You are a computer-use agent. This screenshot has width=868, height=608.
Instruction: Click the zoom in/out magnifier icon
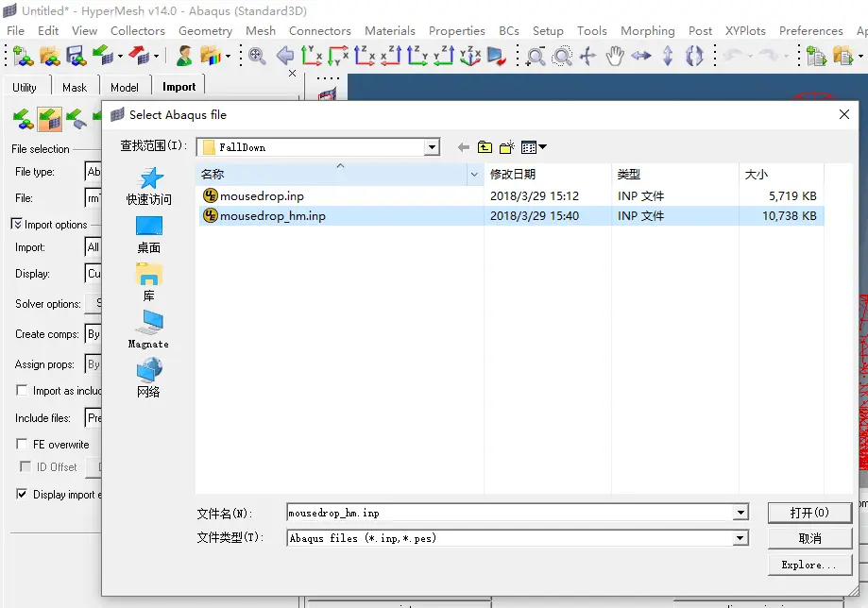535,57
